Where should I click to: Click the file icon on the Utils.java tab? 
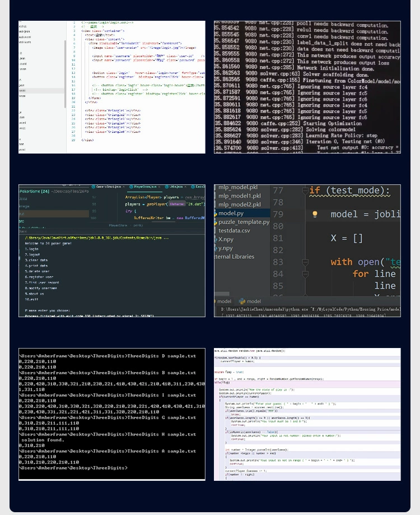click(167, 187)
